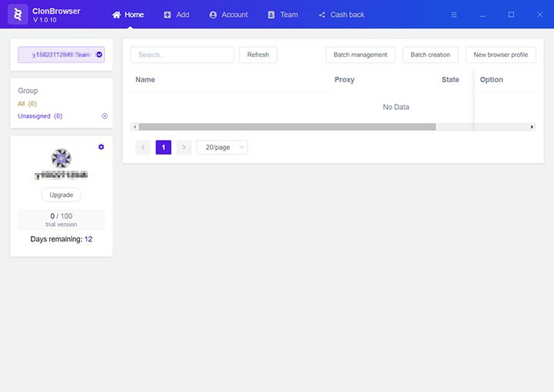Image resolution: width=554 pixels, height=392 pixels.
Task: Click the No Data text
Action: [x=395, y=107]
